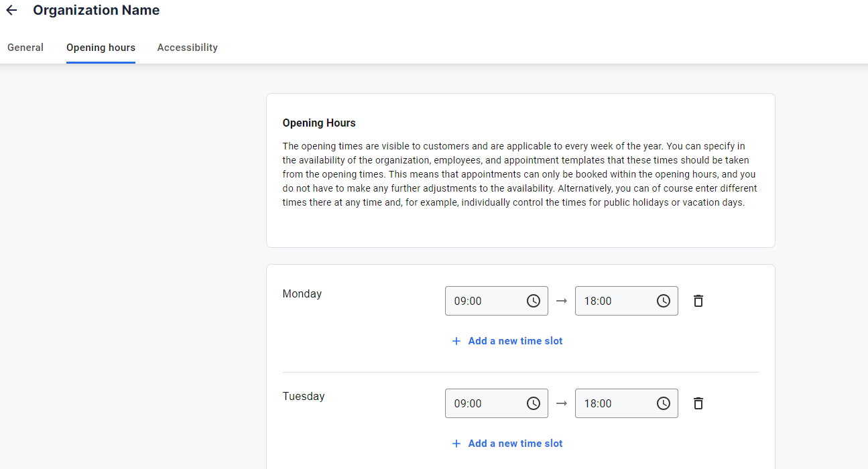Screen dimensions: 868x469
Task: Click the Opening Hours card heading
Action: pos(319,123)
